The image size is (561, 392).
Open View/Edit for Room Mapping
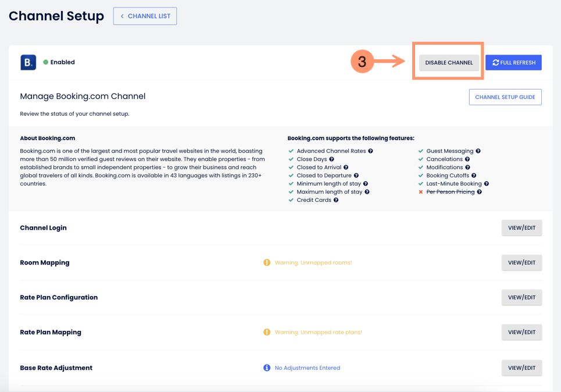coord(521,263)
